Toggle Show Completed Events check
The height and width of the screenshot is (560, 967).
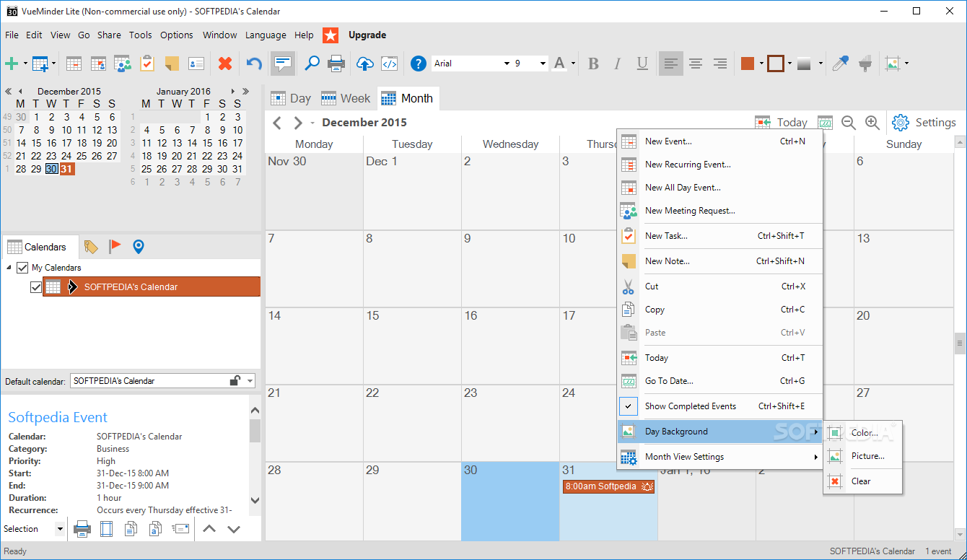pos(628,406)
